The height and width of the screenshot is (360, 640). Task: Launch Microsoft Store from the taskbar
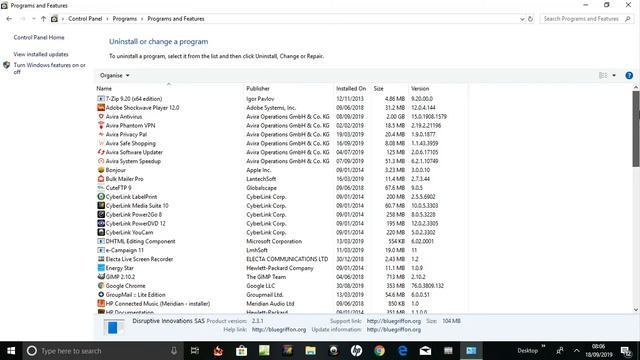click(241, 351)
